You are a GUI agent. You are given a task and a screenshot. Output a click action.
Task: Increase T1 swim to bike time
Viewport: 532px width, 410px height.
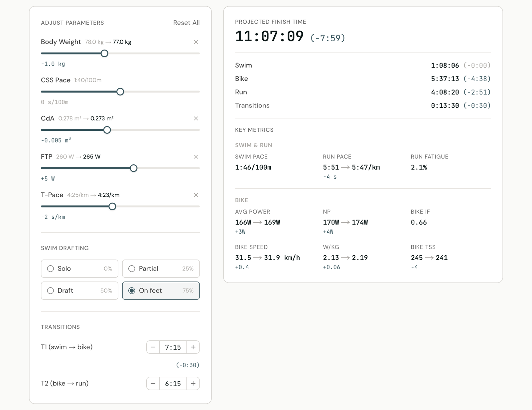pyautogui.click(x=193, y=347)
